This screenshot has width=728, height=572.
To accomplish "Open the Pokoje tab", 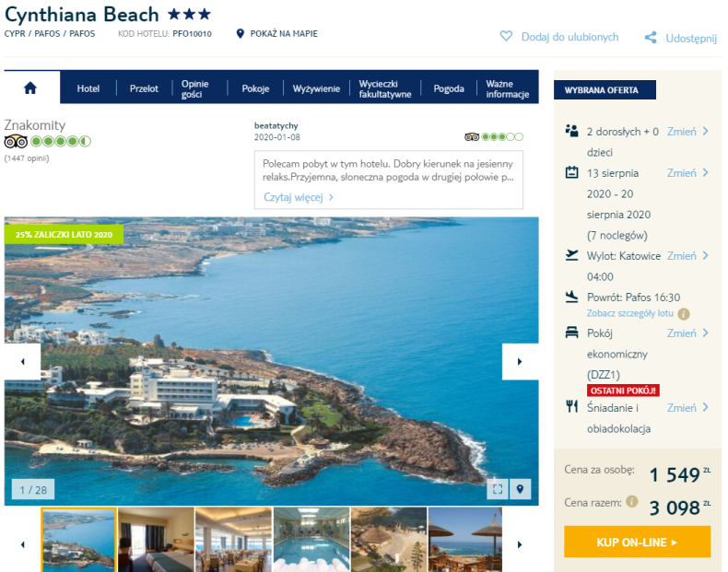I will point(255,88).
